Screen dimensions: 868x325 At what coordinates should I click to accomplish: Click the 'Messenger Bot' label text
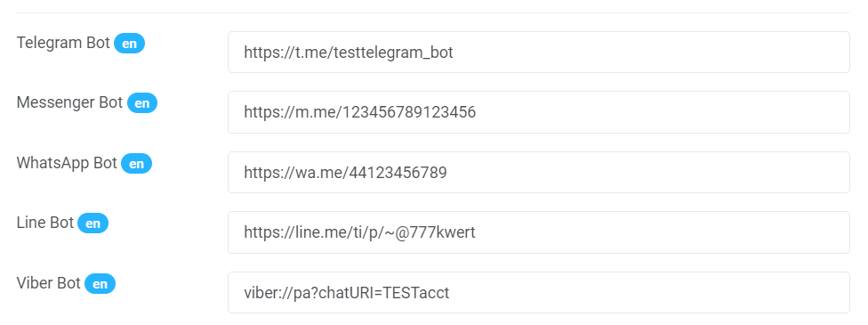(69, 102)
